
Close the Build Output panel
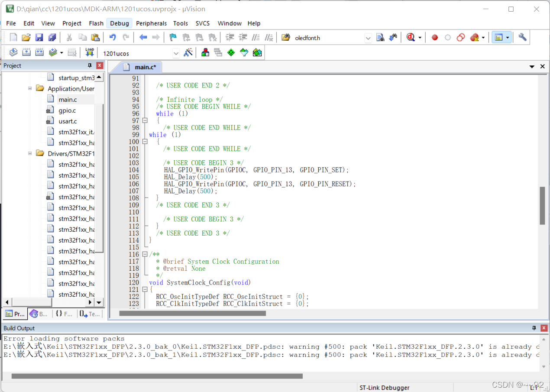tap(544, 328)
